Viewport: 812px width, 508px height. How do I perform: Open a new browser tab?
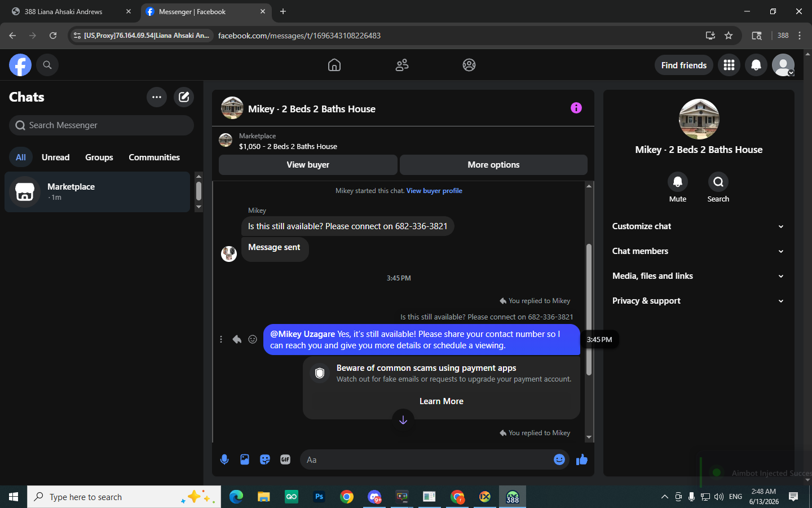point(283,11)
